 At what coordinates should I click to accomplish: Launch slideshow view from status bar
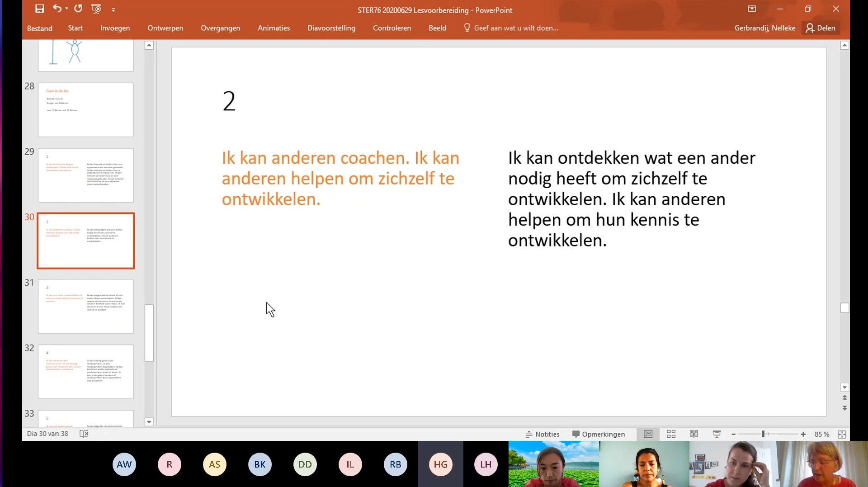click(717, 434)
